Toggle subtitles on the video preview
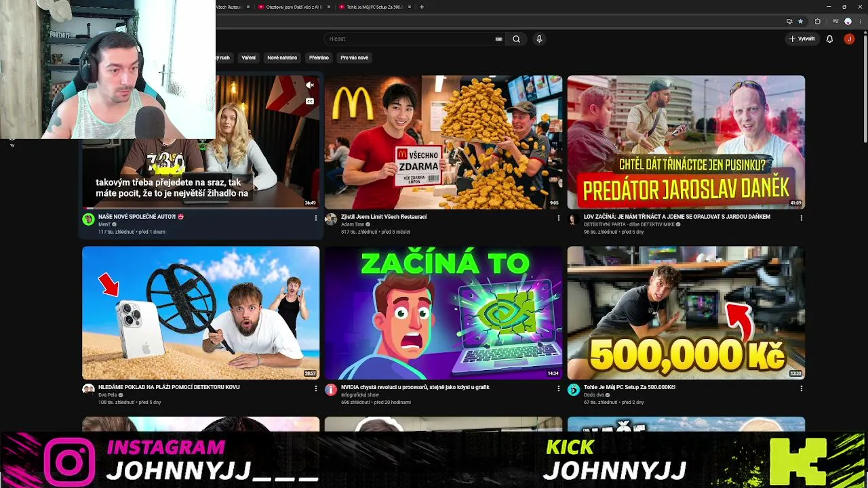The height and width of the screenshot is (488, 868). point(310,101)
